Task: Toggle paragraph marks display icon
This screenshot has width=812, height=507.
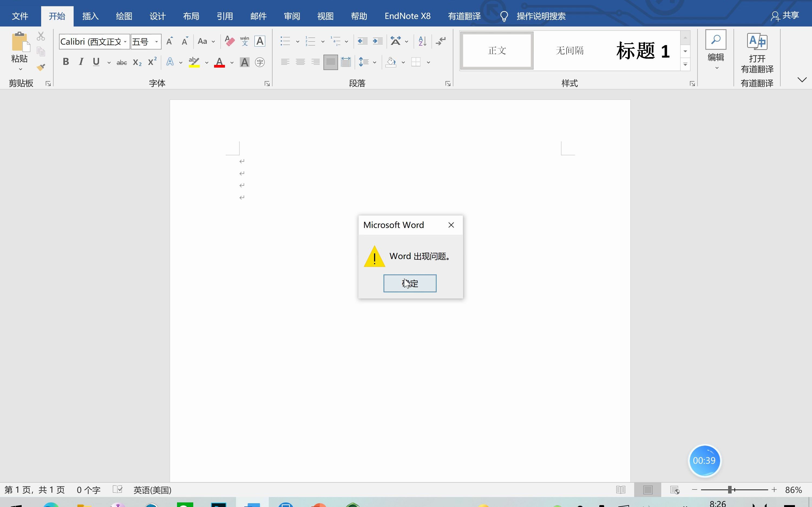Action: 440,41
